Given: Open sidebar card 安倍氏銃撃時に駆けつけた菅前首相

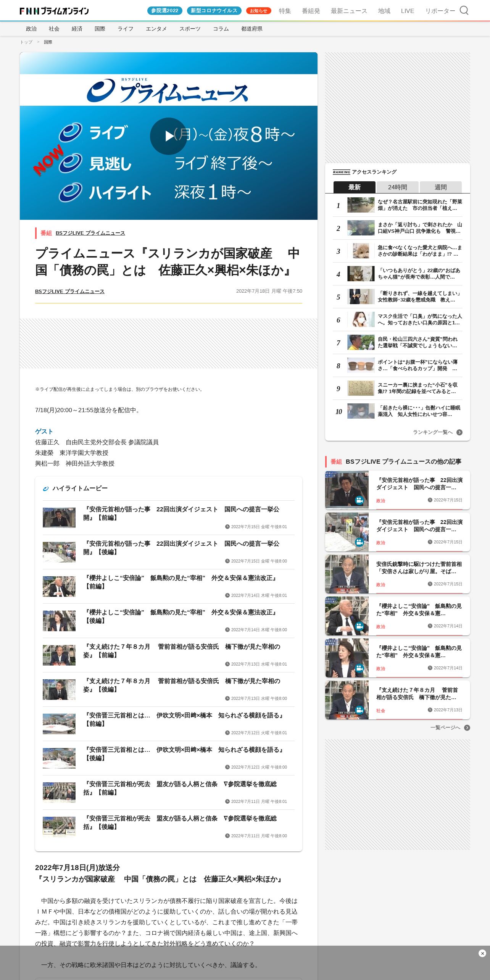Looking at the screenshot, I should [398, 574].
